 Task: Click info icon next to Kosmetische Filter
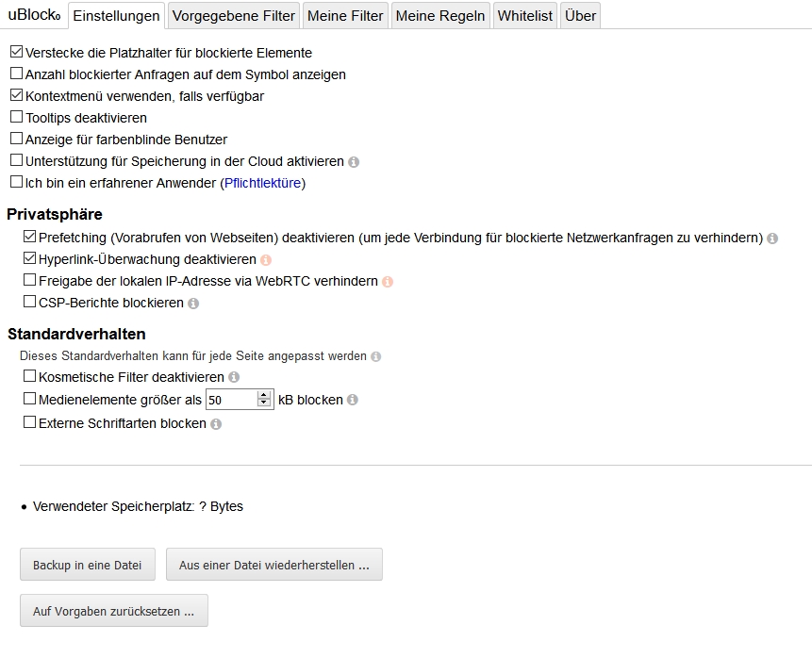coord(234,377)
